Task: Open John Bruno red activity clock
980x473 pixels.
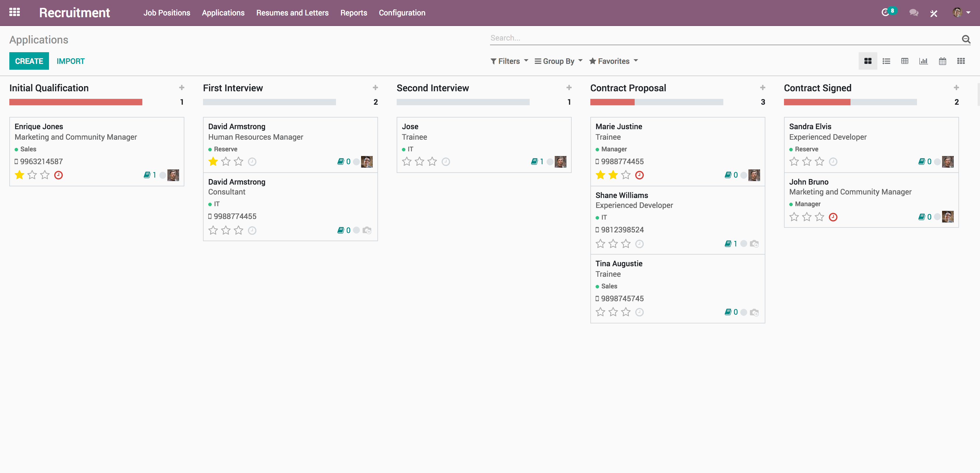Action: (833, 217)
